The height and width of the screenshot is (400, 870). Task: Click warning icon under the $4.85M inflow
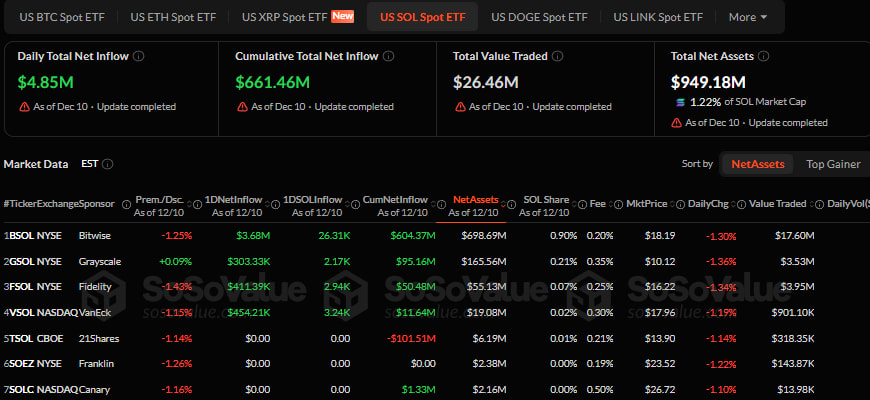pyautogui.click(x=24, y=107)
